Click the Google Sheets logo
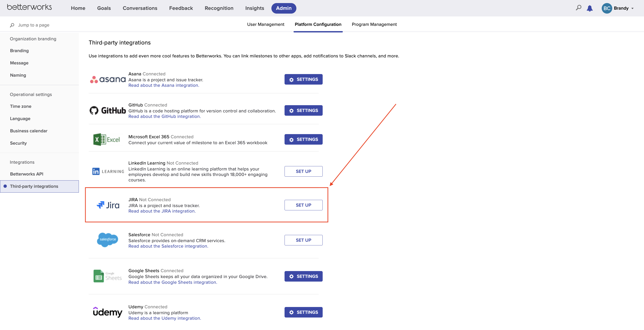The width and height of the screenshot is (644, 330). click(108, 276)
